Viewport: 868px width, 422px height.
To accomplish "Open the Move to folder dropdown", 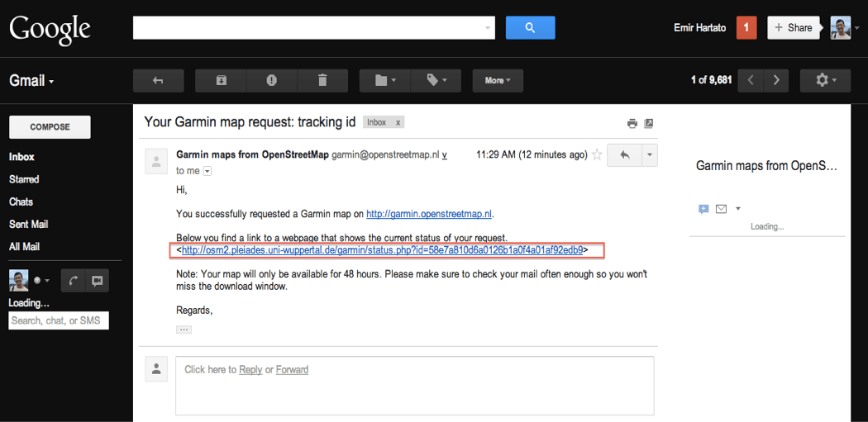I will point(384,81).
